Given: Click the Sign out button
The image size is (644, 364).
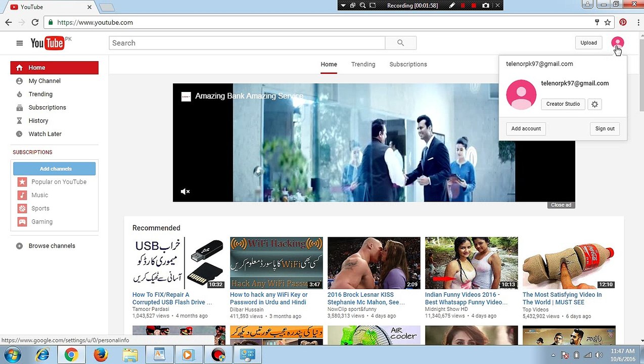Looking at the screenshot, I should pyautogui.click(x=605, y=128).
